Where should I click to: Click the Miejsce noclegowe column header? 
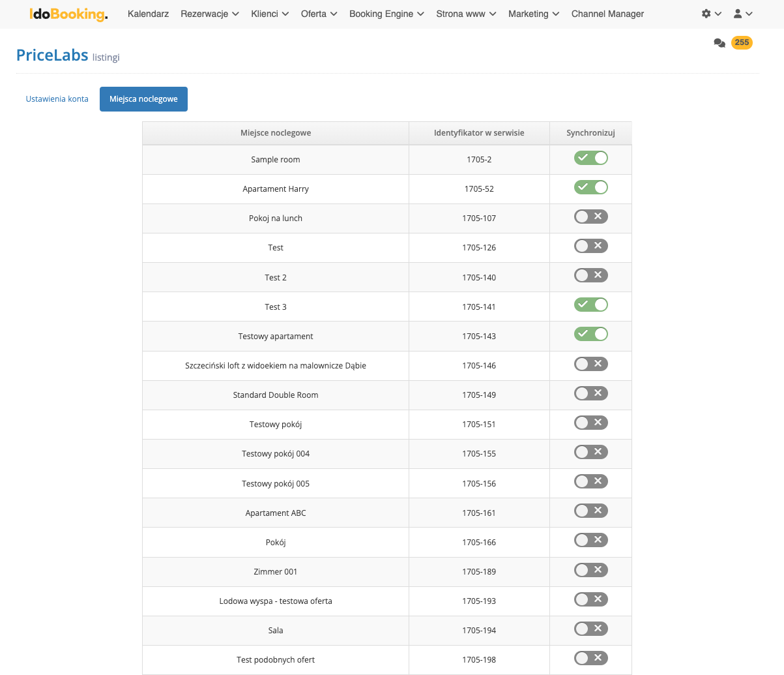tap(276, 133)
